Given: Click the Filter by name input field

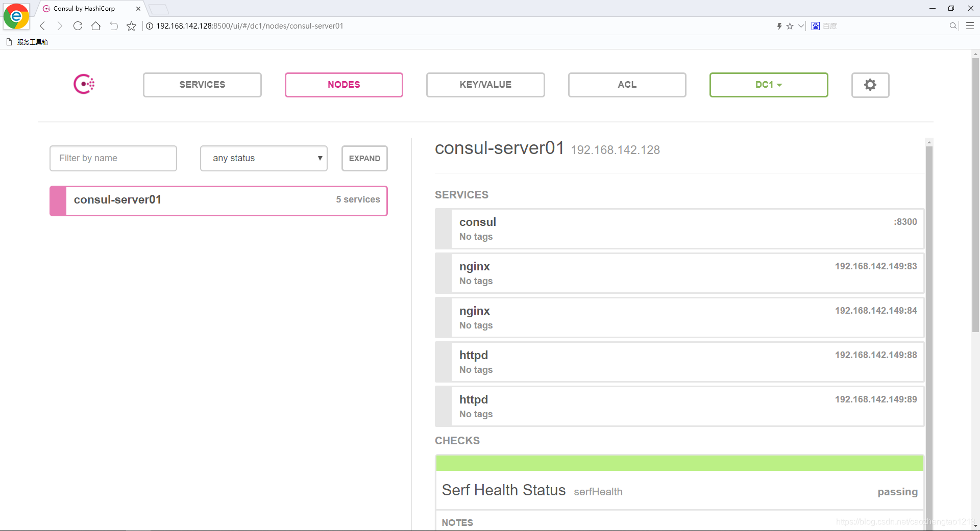Looking at the screenshot, I should (x=113, y=158).
